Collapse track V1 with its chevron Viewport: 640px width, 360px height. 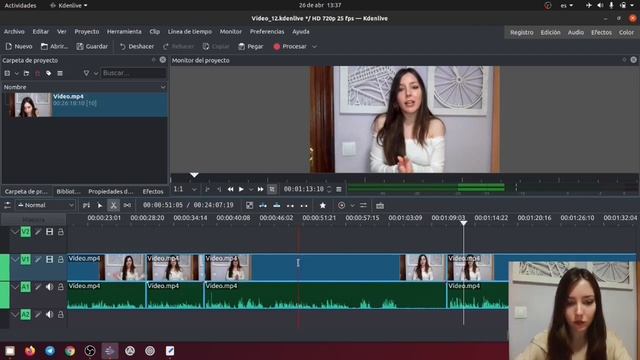(x=15, y=260)
